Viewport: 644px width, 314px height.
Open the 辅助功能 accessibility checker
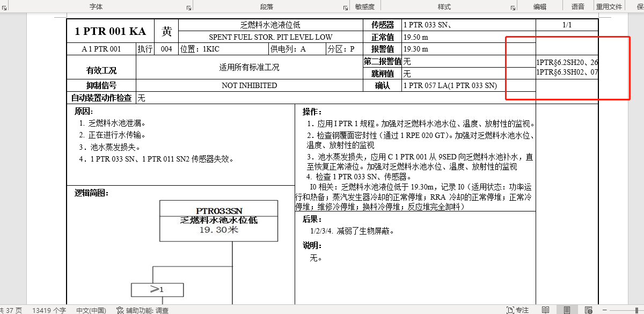142,310
